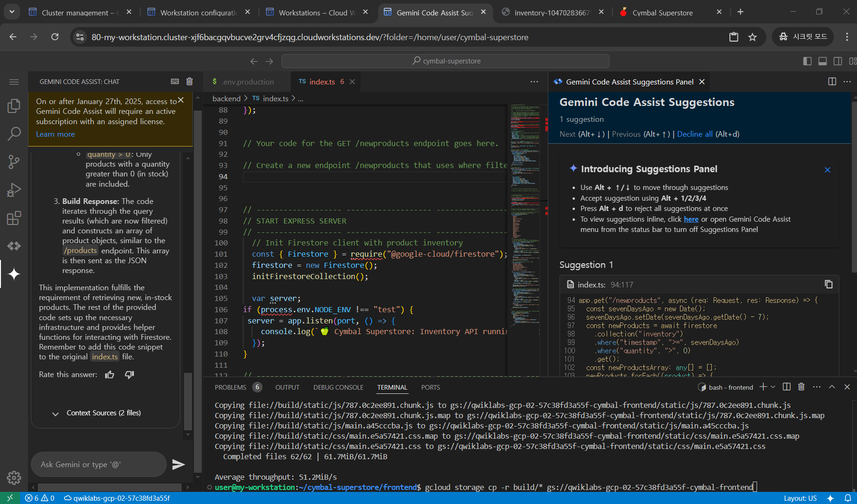Viewport: 857px width, 504px height.
Task: Toggle the primary side bar layout
Action: pos(807,61)
